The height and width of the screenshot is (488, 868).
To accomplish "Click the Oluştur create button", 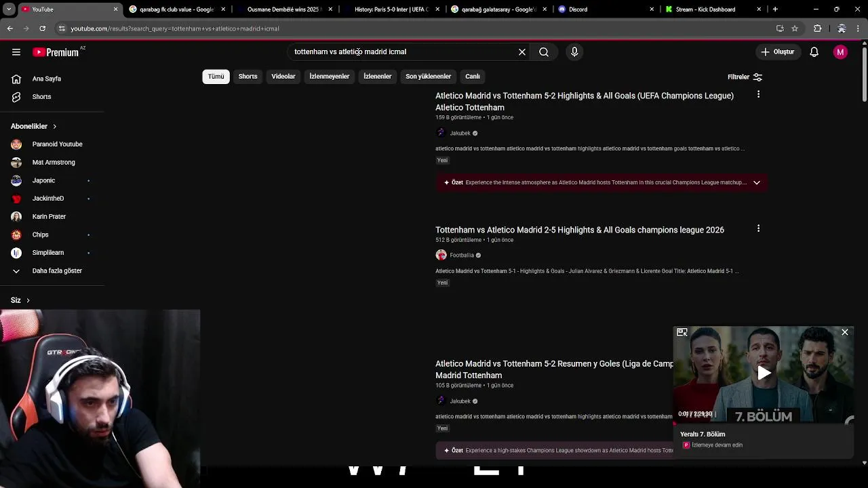I will (777, 52).
